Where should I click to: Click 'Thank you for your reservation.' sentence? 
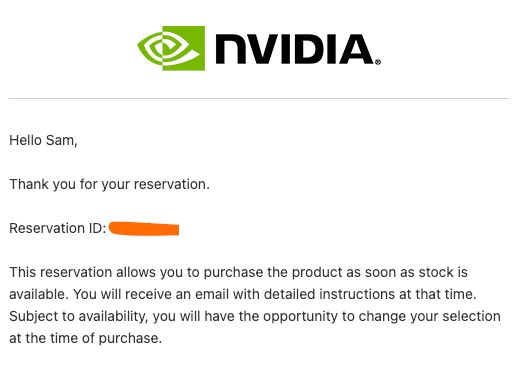point(109,184)
